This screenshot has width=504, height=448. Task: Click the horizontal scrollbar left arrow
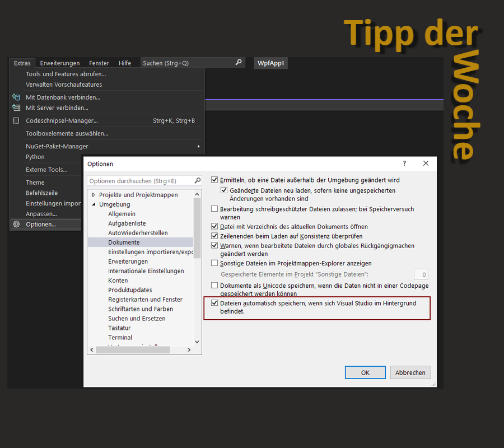[92, 350]
